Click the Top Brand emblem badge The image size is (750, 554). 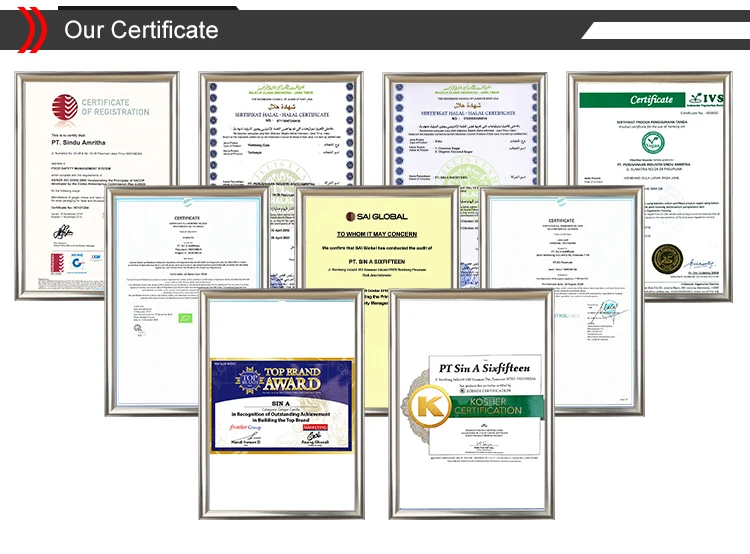tap(249, 380)
